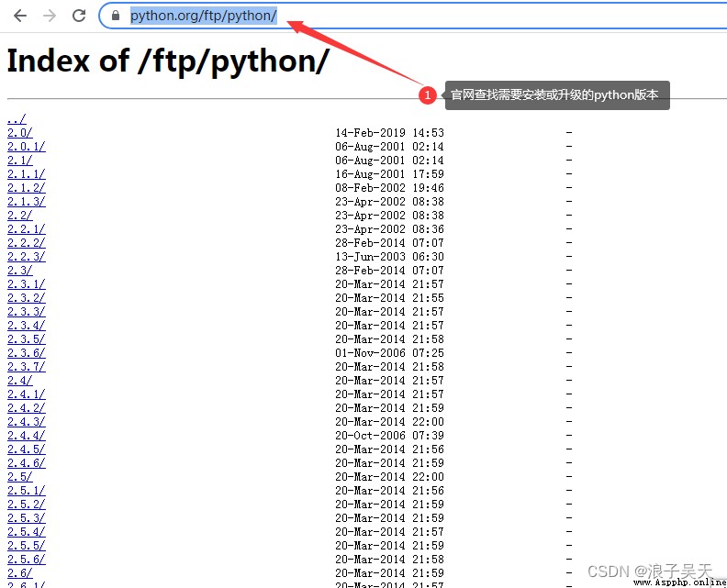
Task: Click the date '01-Nov-2006 07:25'
Action: pos(389,353)
